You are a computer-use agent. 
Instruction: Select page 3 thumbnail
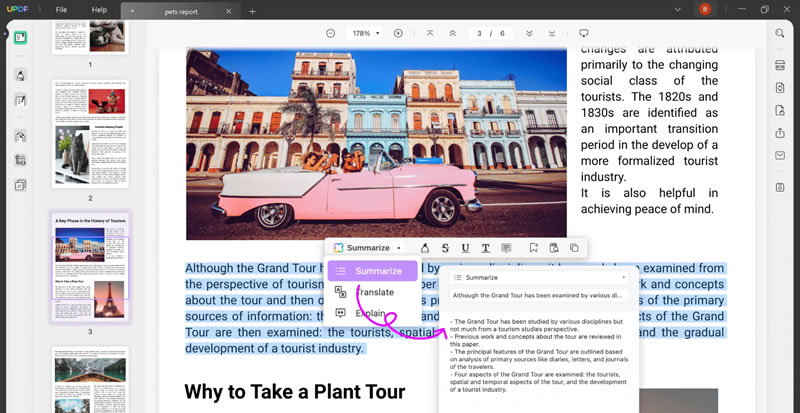[x=90, y=266]
